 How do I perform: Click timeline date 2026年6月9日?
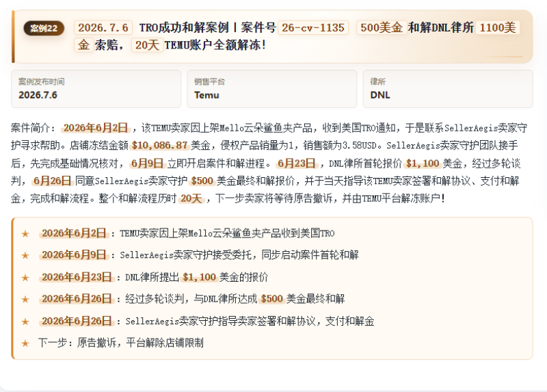pyautogui.click(x=74, y=254)
